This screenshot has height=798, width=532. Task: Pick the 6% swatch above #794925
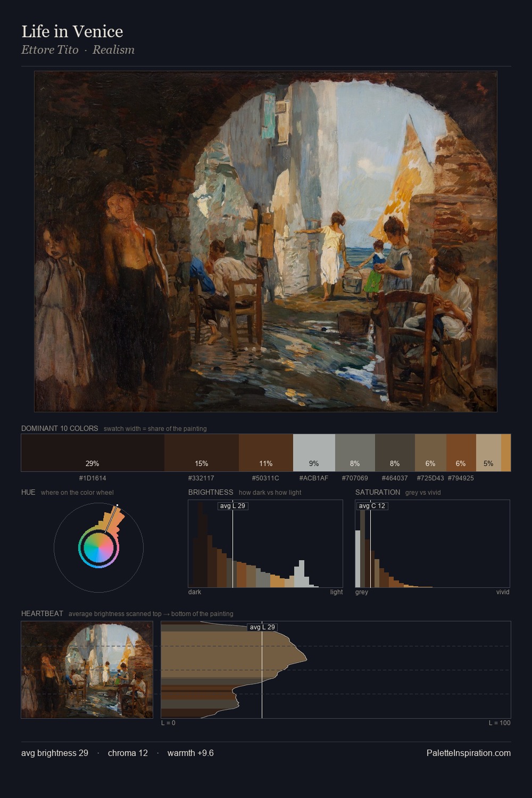pyautogui.click(x=461, y=453)
